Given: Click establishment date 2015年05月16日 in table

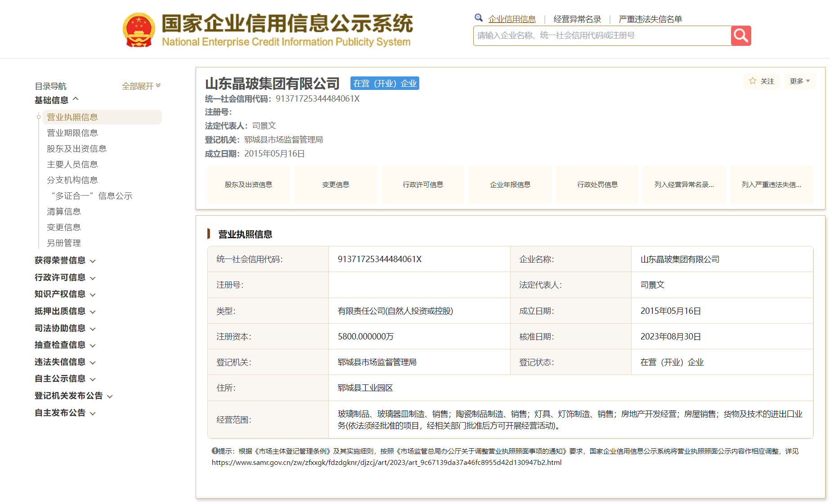Looking at the screenshot, I should click(x=671, y=311).
